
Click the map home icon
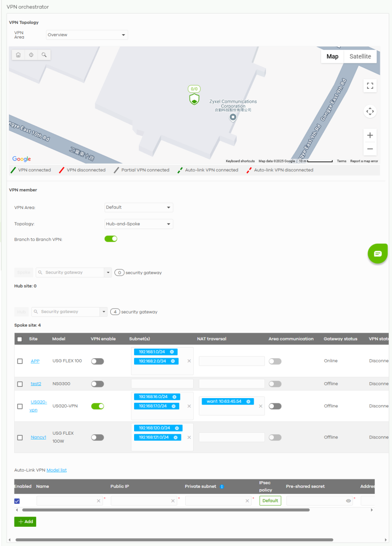coord(18,55)
